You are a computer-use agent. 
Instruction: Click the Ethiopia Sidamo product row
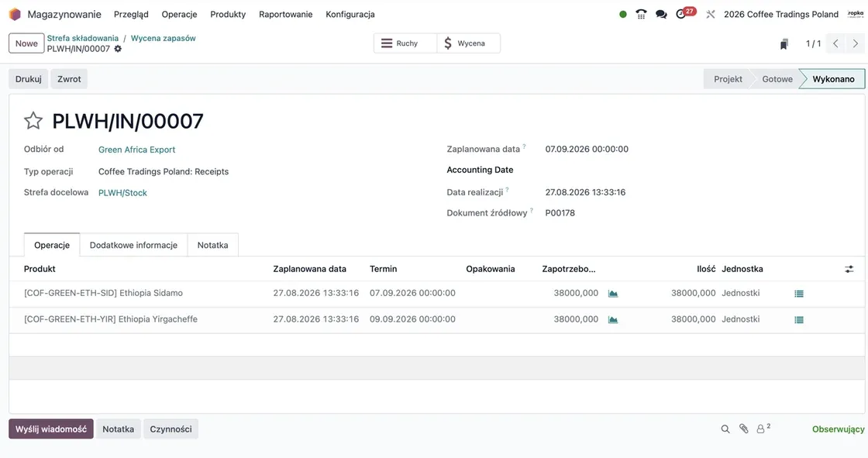click(437, 294)
